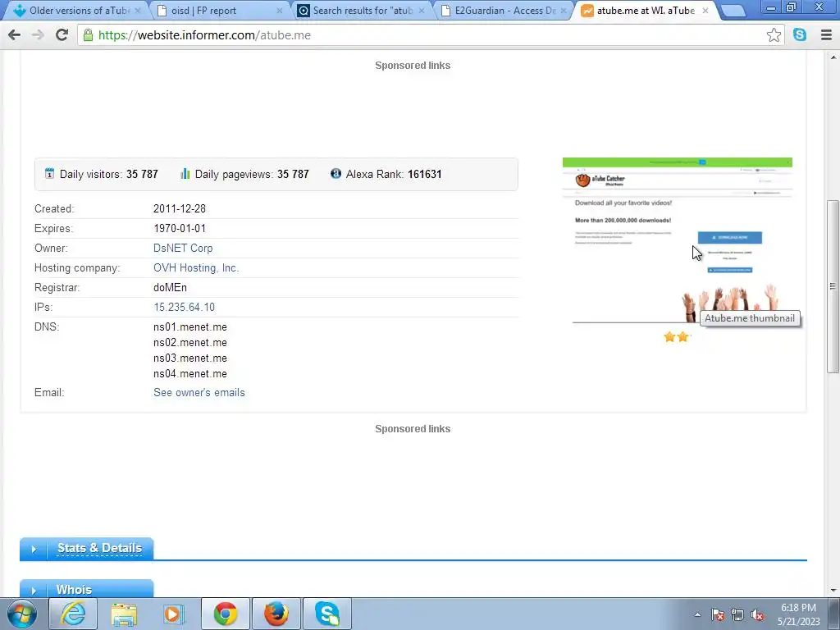The width and height of the screenshot is (840, 630).
Task: Click See owner's emails link
Action: 199,392
